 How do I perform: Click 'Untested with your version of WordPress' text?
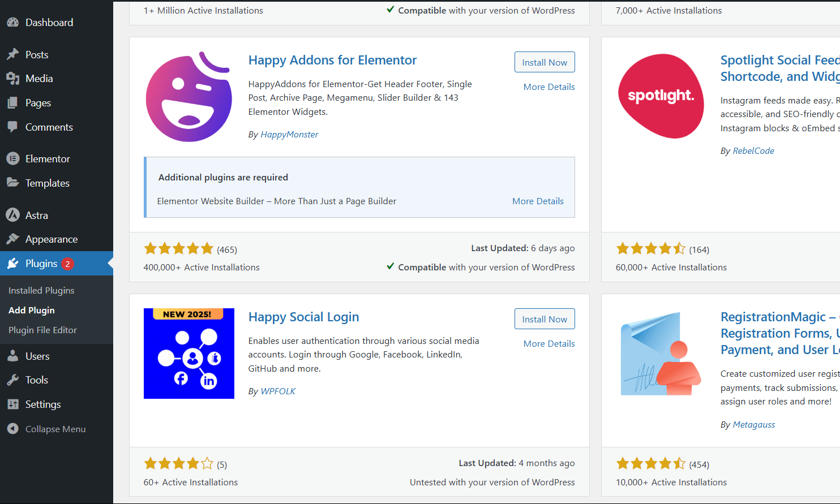(x=492, y=482)
